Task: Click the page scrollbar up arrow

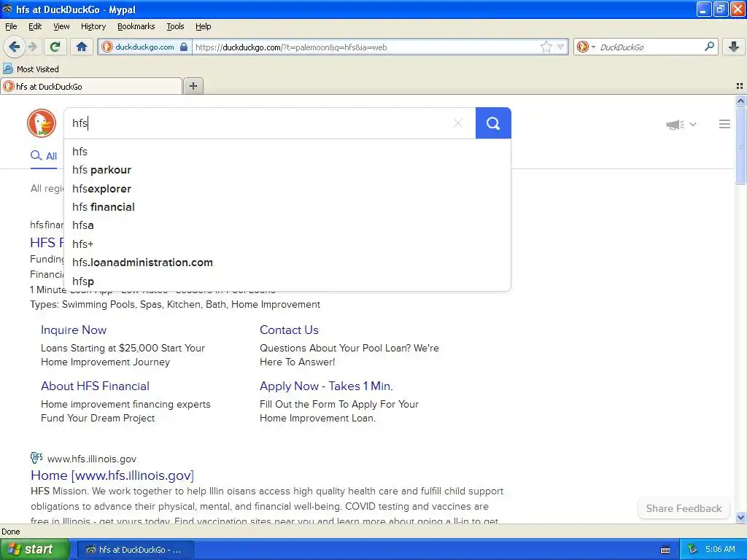Action: (x=740, y=101)
